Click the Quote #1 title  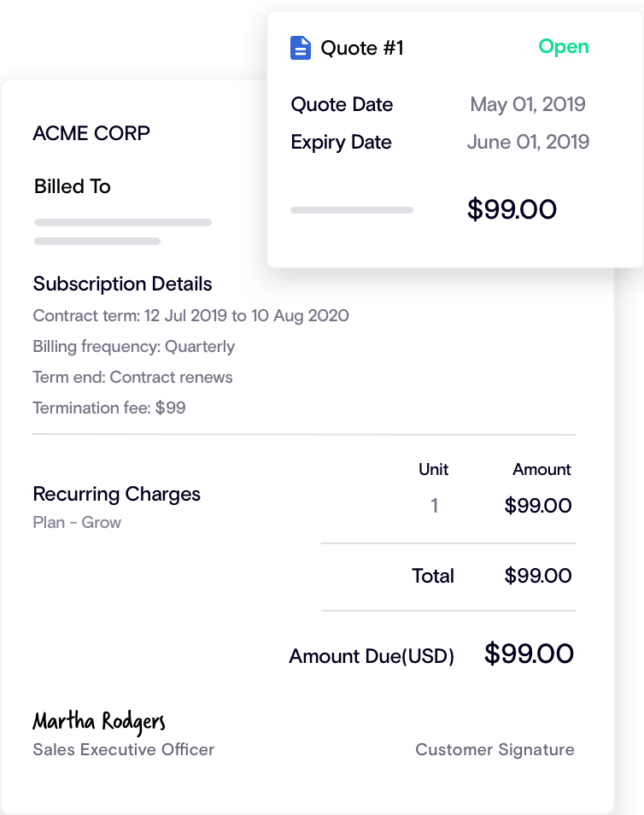361,48
